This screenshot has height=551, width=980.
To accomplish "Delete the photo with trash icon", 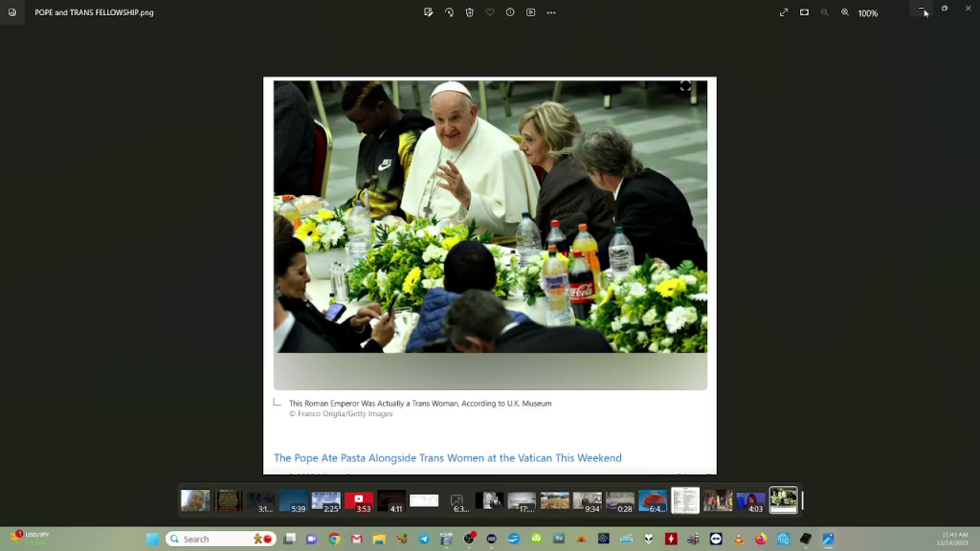I will [x=469, y=12].
